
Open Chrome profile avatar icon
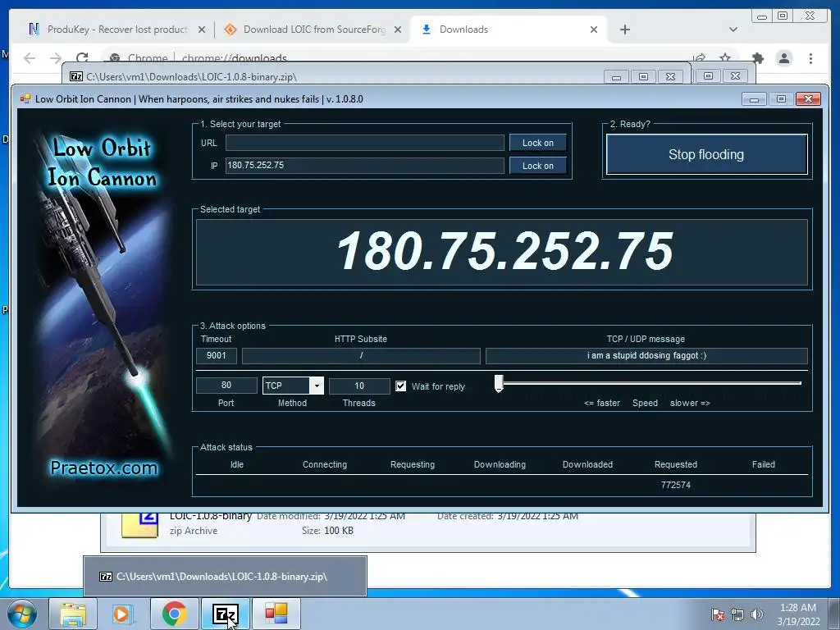tap(784, 58)
